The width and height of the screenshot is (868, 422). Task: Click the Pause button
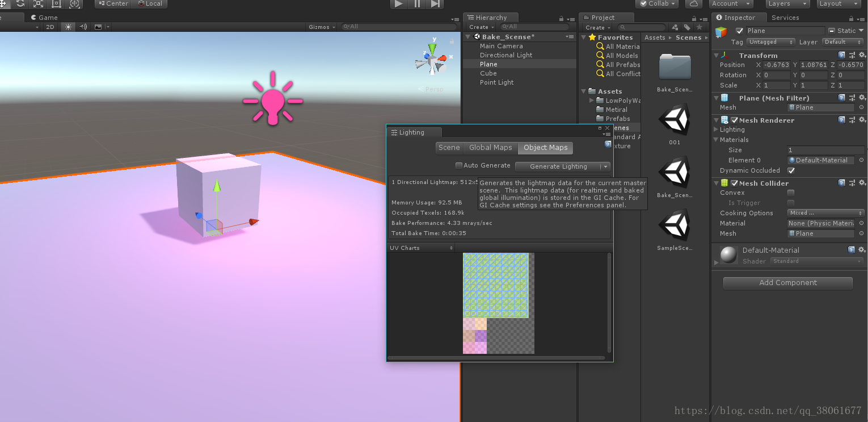tap(417, 4)
